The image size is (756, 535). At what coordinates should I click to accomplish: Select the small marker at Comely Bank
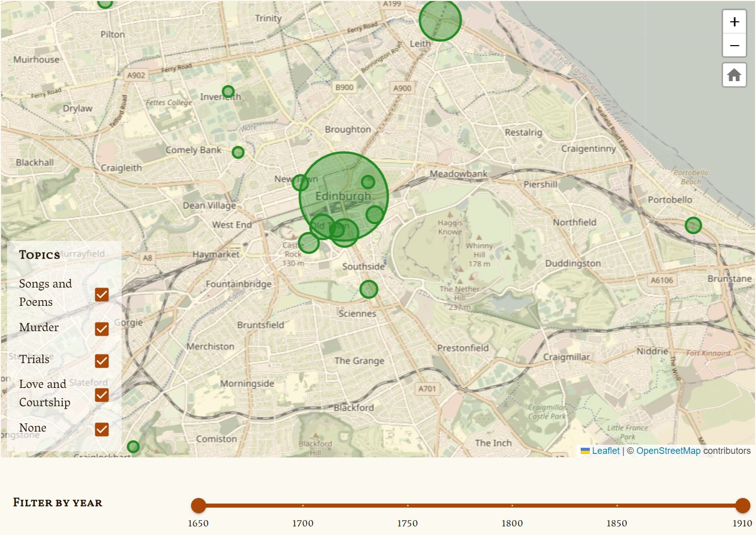click(x=238, y=151)
